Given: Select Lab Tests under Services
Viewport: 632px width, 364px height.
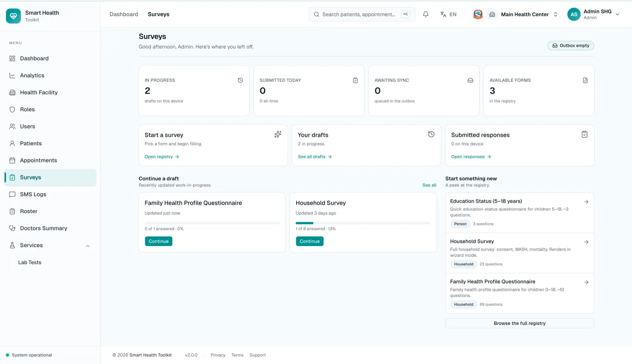Looking at the screenshot, I should click(30, 263).
